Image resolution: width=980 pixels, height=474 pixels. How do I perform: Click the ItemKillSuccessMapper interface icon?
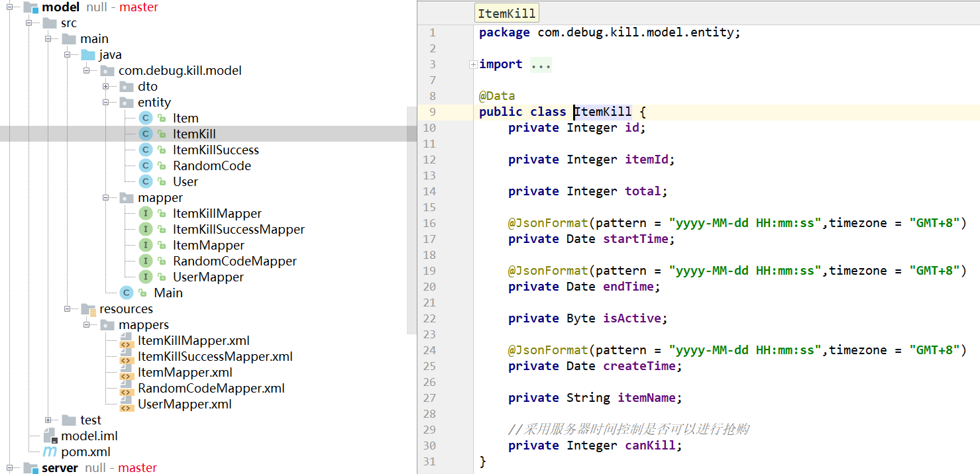(x=146, y=229)
